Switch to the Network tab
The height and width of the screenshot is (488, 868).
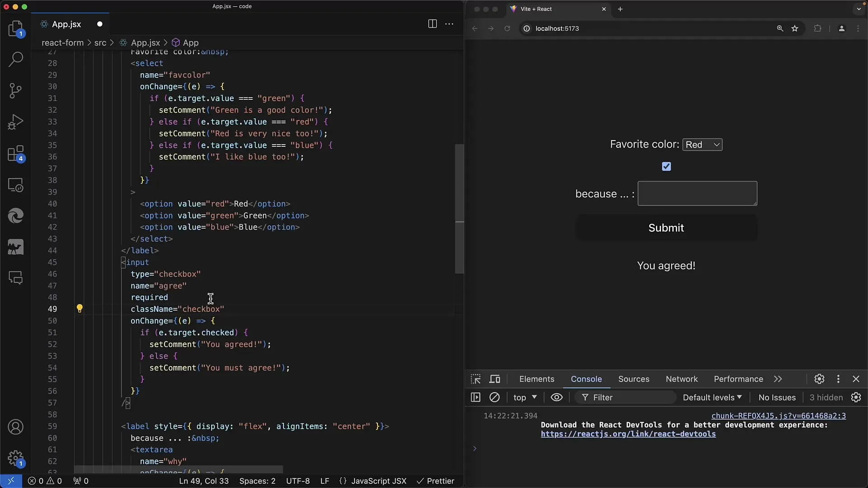(682, 379)
